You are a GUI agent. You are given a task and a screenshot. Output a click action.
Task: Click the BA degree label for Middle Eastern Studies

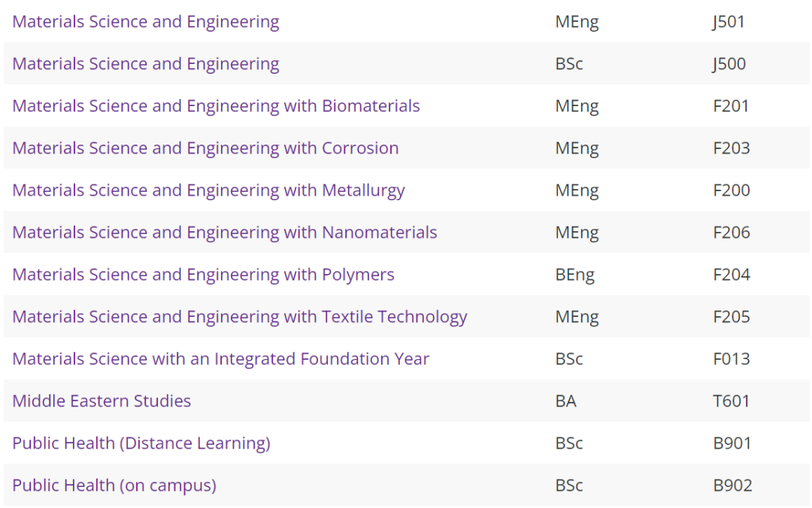click(565, 400)
